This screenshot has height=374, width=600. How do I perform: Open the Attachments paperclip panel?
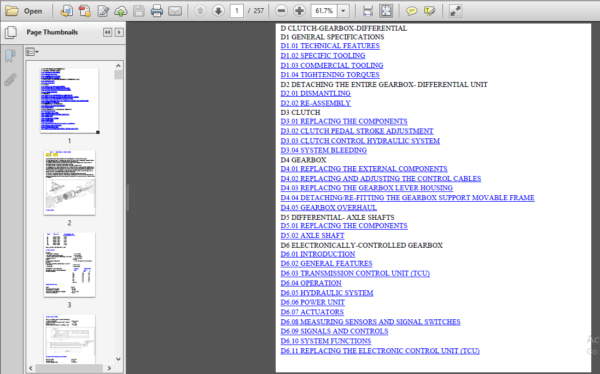10,80
